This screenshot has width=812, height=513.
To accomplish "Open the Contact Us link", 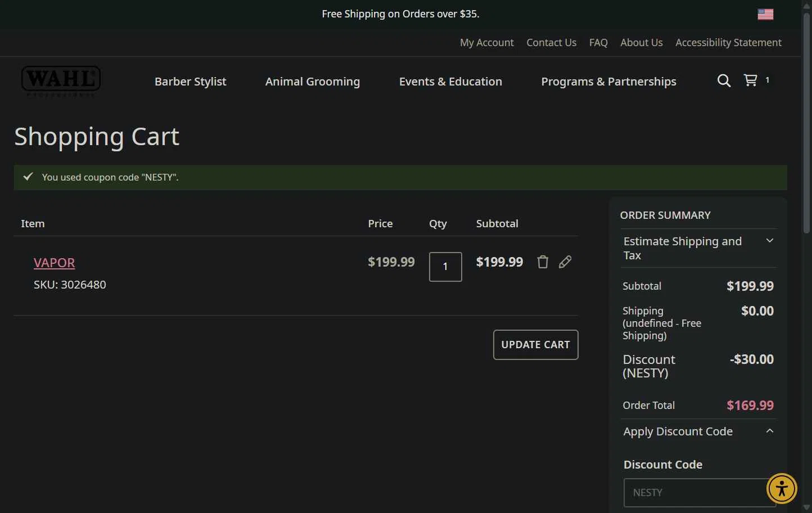I will (551, 43).
